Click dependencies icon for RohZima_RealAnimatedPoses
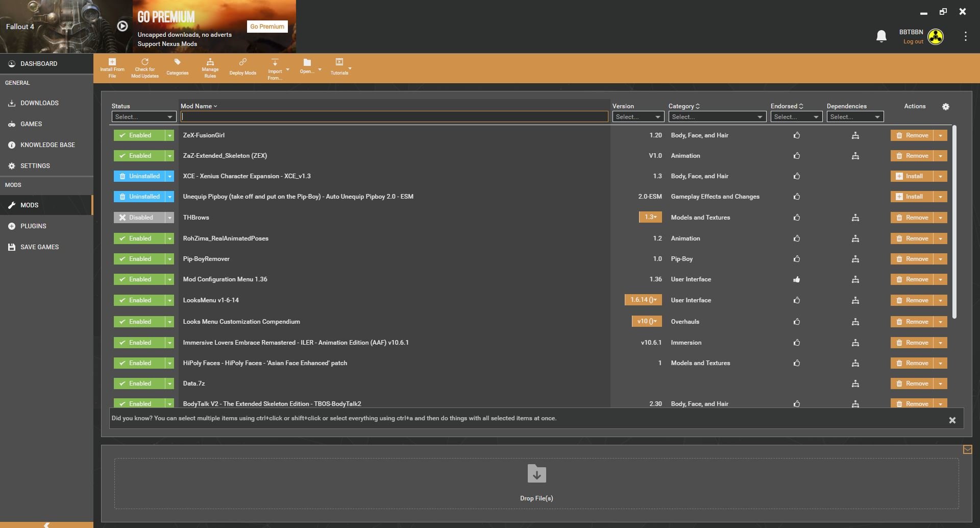Image resolution: width=980 pixels, height=528 pixels. coord(855,238)
